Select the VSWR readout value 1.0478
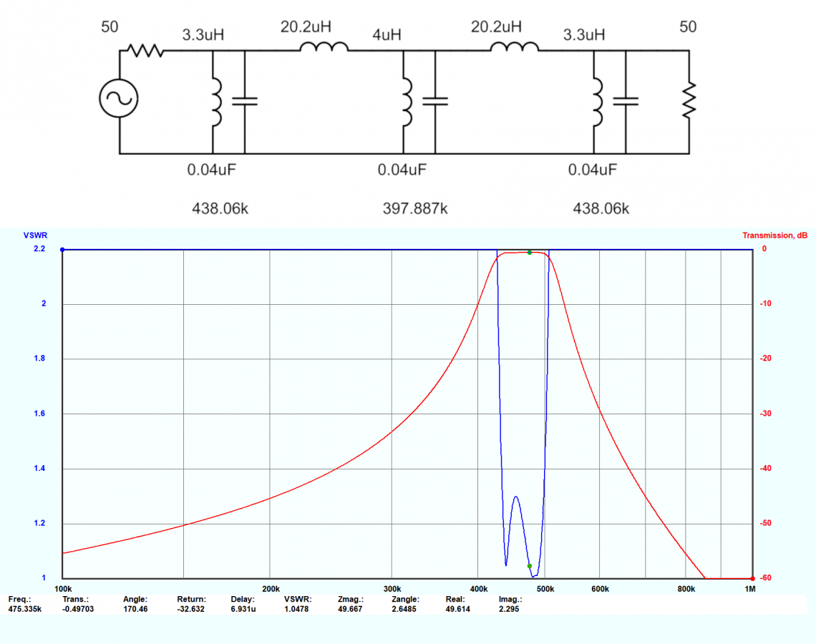 296,609
